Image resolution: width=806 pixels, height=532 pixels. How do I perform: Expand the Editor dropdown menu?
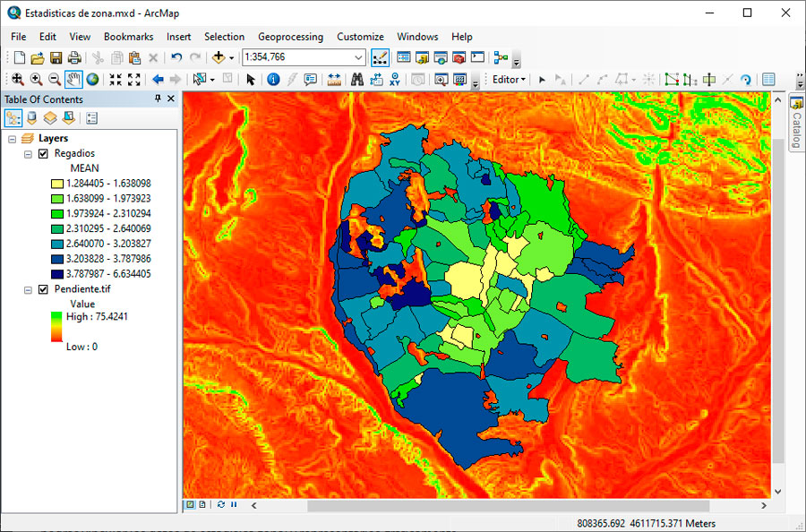click(509, 79)
